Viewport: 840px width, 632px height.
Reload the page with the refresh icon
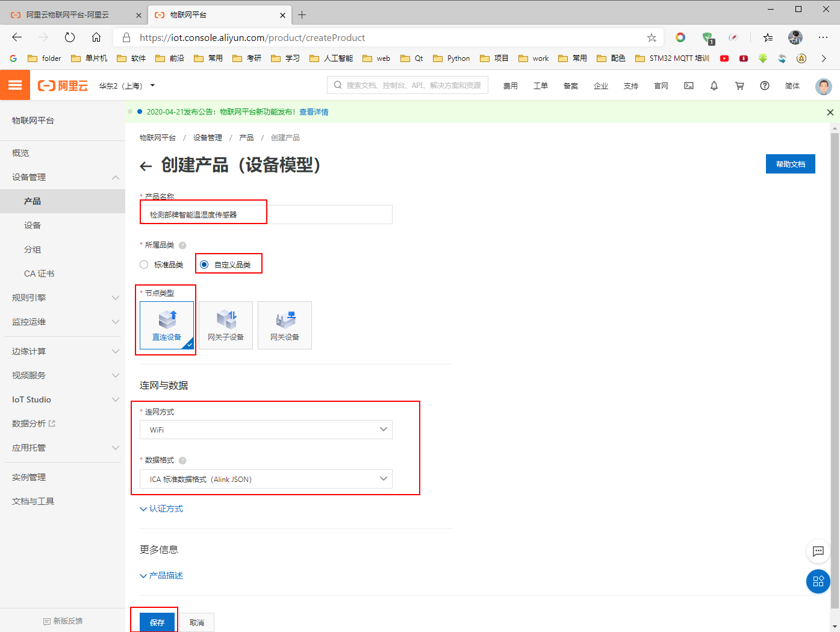70,37
